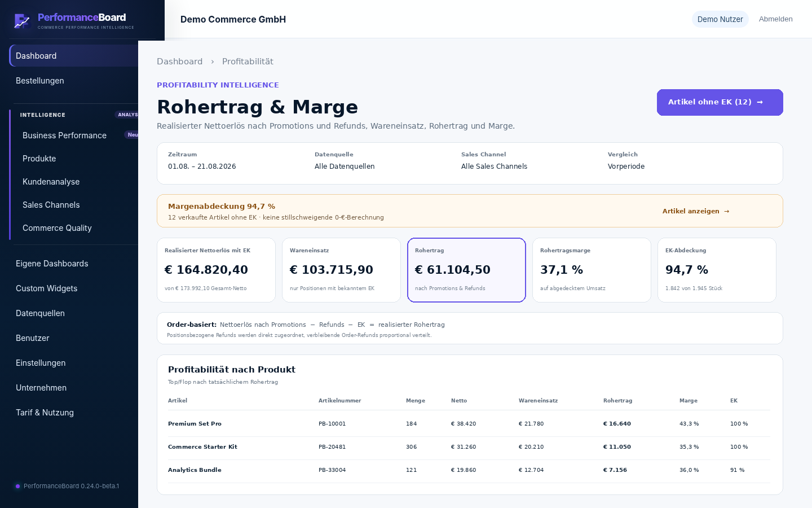Image resolution: width=812 pixels, height=508 pixels.
Task: Select the Wareneinsatz KPI card
Action: [x=341, y=270]
